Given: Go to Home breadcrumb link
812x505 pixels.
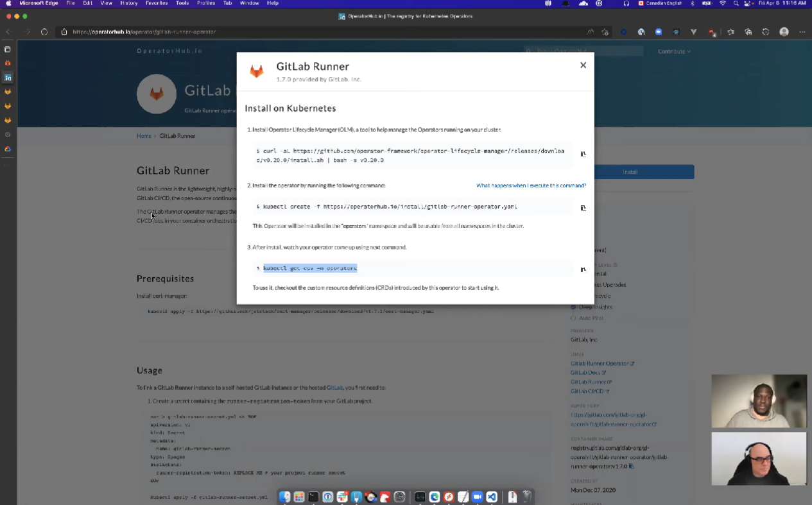Looking at the screenshot, I should [x=144, y=136].
